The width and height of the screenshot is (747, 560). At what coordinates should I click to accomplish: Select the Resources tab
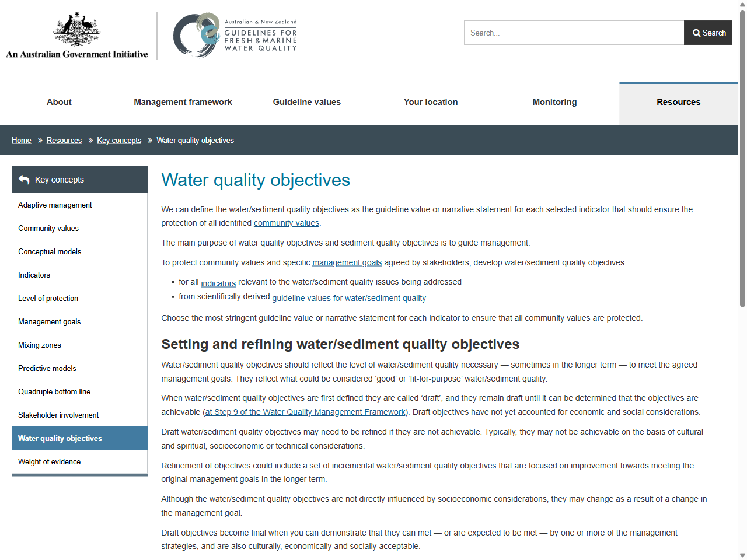678,102
